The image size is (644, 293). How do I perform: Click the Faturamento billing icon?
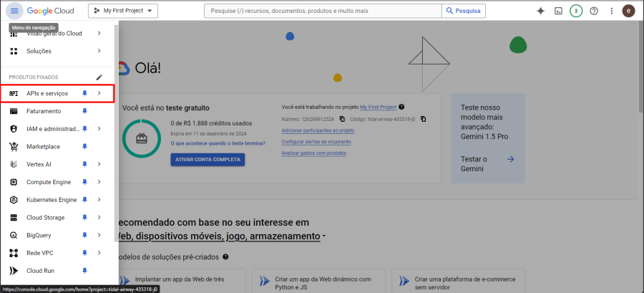(14, 111)
